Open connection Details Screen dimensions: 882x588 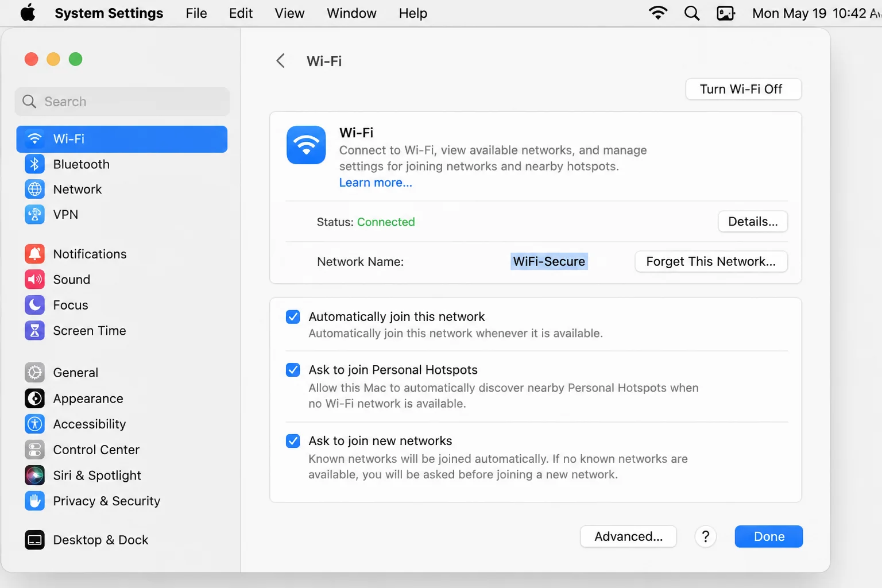[x=753, y=222]
